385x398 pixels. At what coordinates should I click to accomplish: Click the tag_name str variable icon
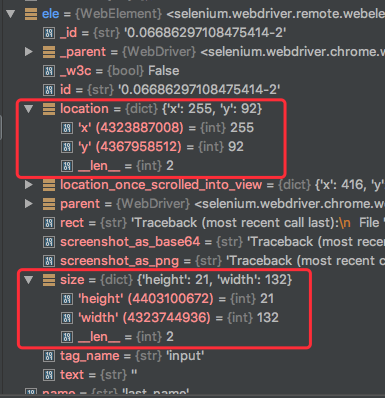coord(49,356)
